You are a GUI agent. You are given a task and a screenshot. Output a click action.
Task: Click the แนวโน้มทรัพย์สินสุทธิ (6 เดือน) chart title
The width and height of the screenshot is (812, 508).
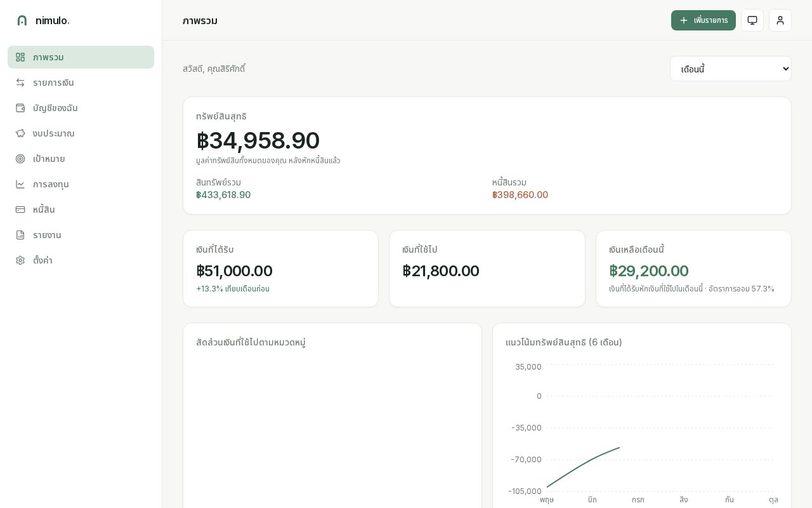(x=563, y=342)
